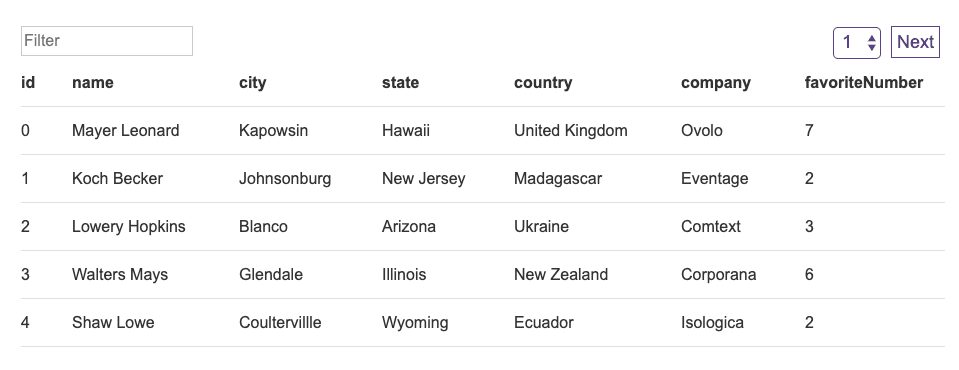
Task: Sort by the id column header
Action: (x=28, y=83)
